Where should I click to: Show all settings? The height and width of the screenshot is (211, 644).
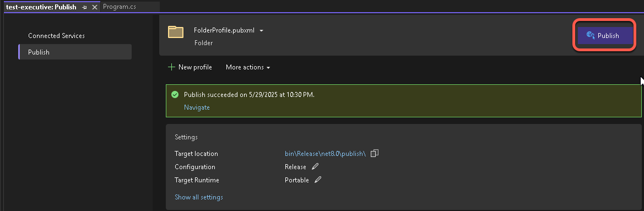point(199,197)
